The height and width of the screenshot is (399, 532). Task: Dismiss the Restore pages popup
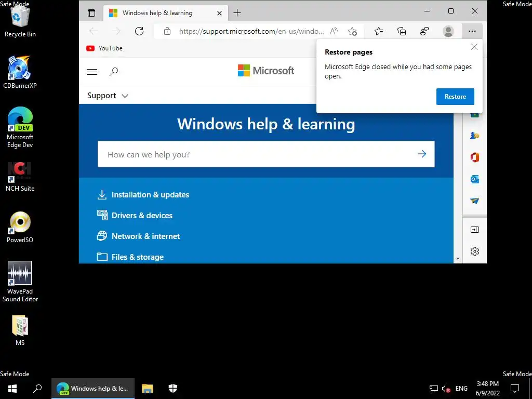(474, 47)
